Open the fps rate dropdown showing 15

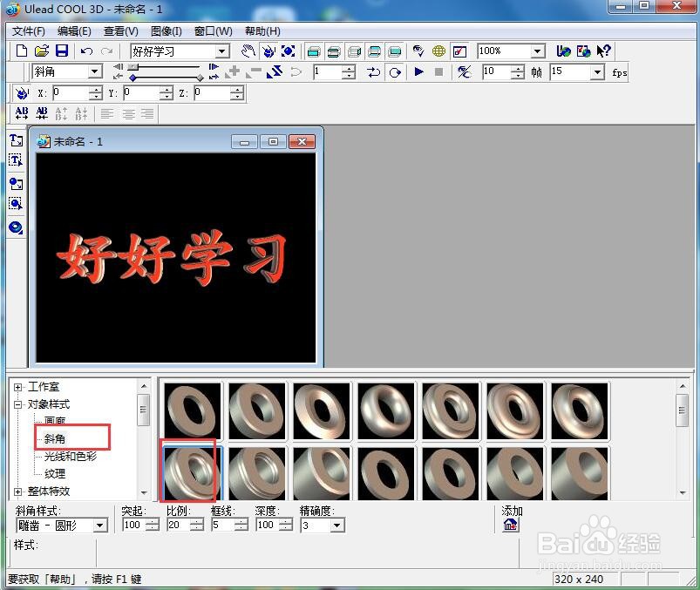597,72
